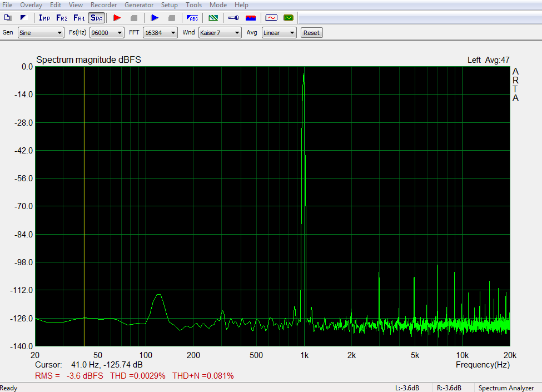Toggle SPA spectrum analyzer mode
Image resolution: width=542 pixels, height=392 pixels.
coord(96,18)
